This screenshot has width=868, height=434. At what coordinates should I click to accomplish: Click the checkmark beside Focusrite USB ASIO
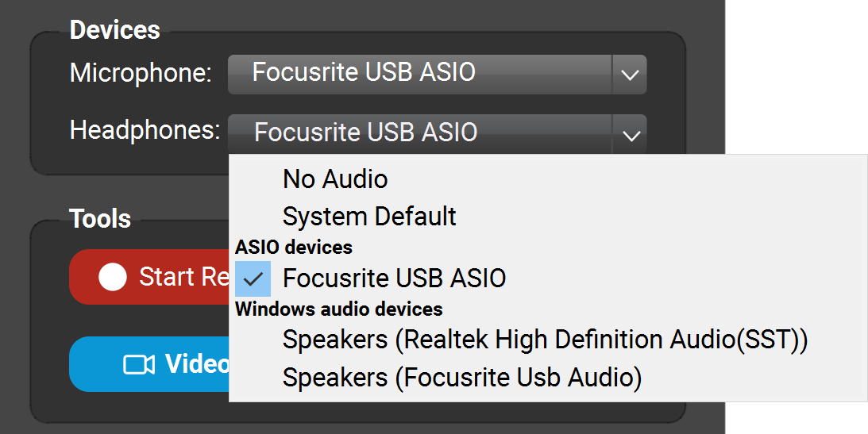pyautogui.click(x=253, y=278)
